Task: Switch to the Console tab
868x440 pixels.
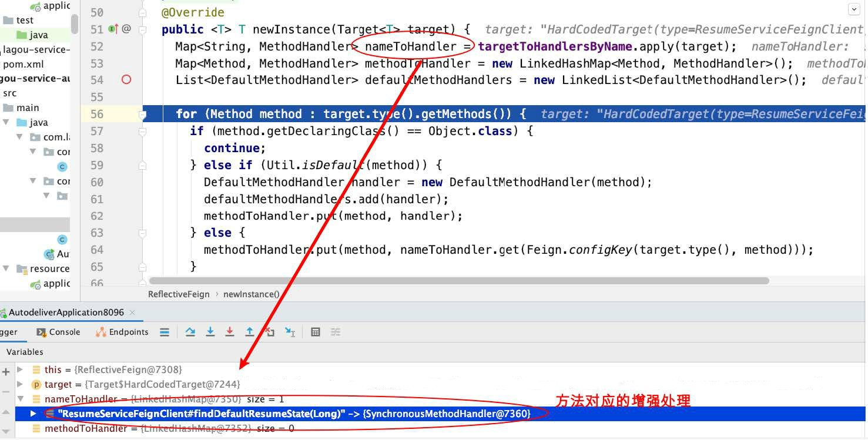Action: click(58, 332)
